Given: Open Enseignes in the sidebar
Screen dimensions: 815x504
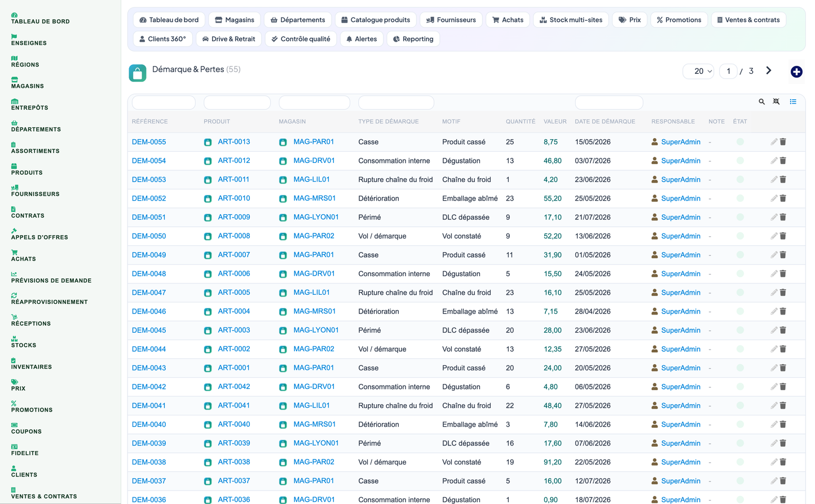Looking at the screenshot, I should (x=29, y=40).
